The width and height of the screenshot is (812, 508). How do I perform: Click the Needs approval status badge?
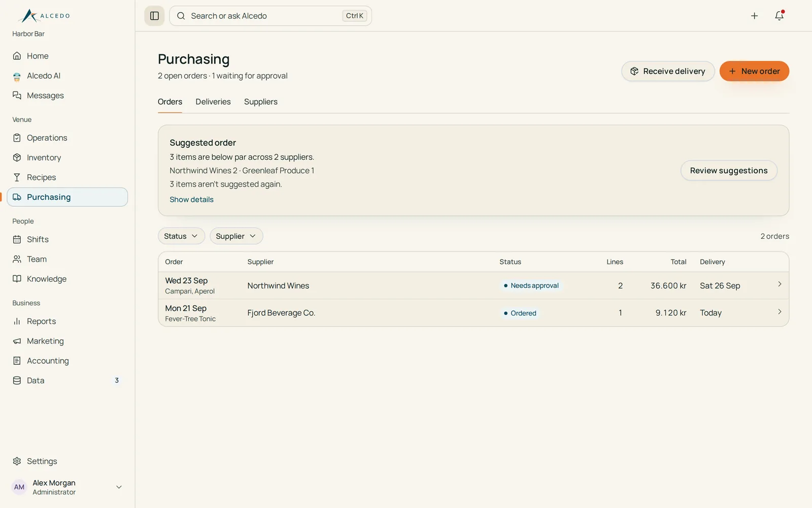coord(531,285)
